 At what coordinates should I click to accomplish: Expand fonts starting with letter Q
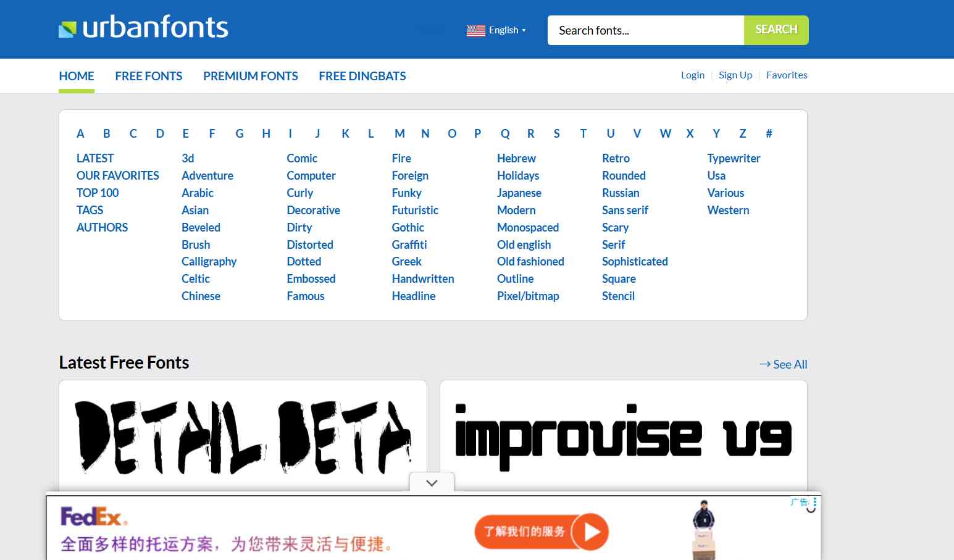coord(505,133)
